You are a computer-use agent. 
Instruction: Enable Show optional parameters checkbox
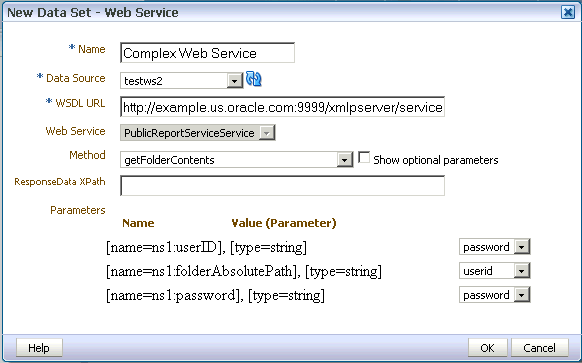click(x=364, y=158)
